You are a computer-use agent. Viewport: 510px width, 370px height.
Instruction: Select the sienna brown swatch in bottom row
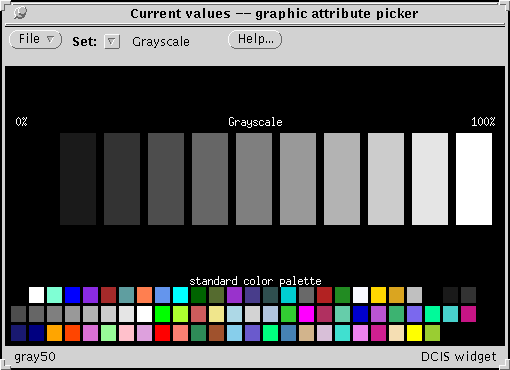pos(216,333)
